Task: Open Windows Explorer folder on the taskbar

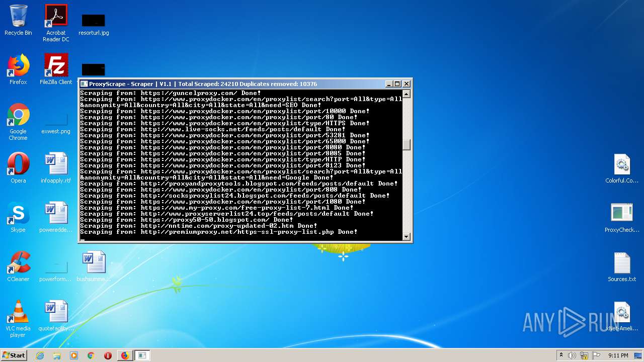Action: coord(57,355)
